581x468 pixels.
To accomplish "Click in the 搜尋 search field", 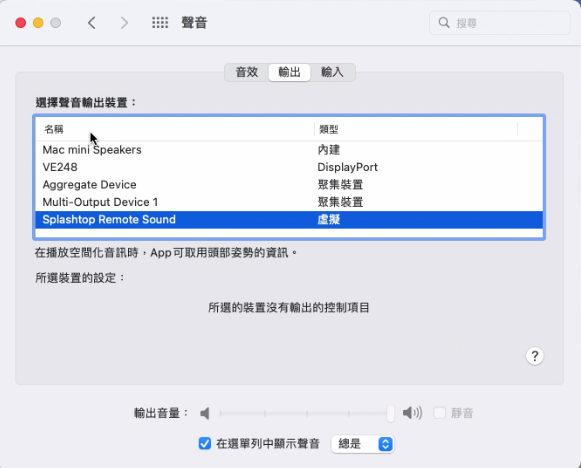I will click(499, 23).
